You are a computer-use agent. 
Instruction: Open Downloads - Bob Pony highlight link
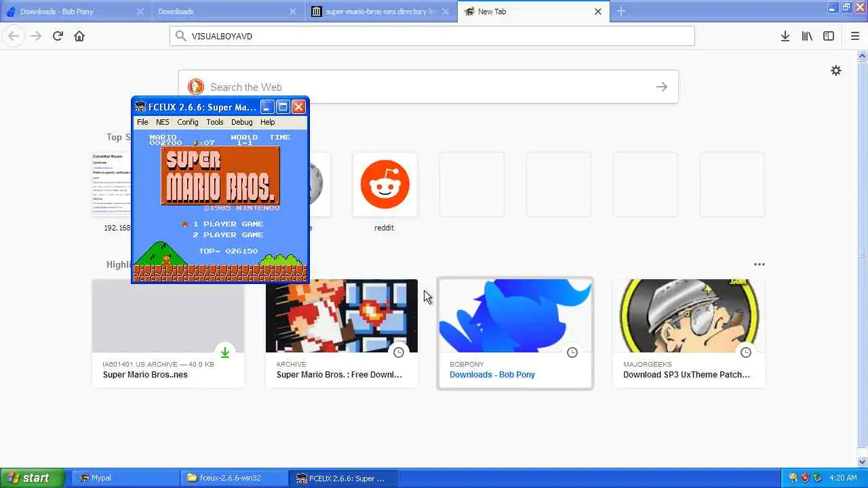[492, 374]
